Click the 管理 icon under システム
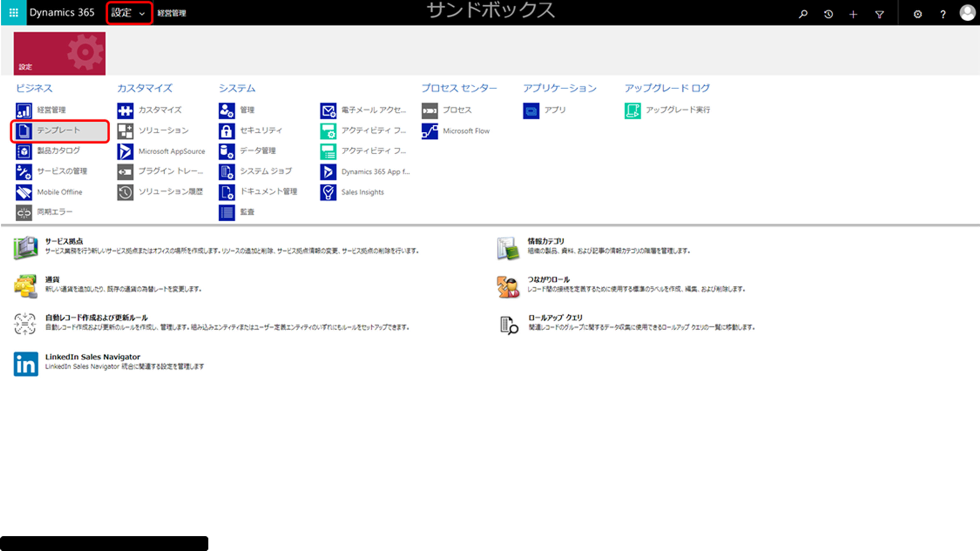The image size is (980, 551). click(x=227, y=111)
